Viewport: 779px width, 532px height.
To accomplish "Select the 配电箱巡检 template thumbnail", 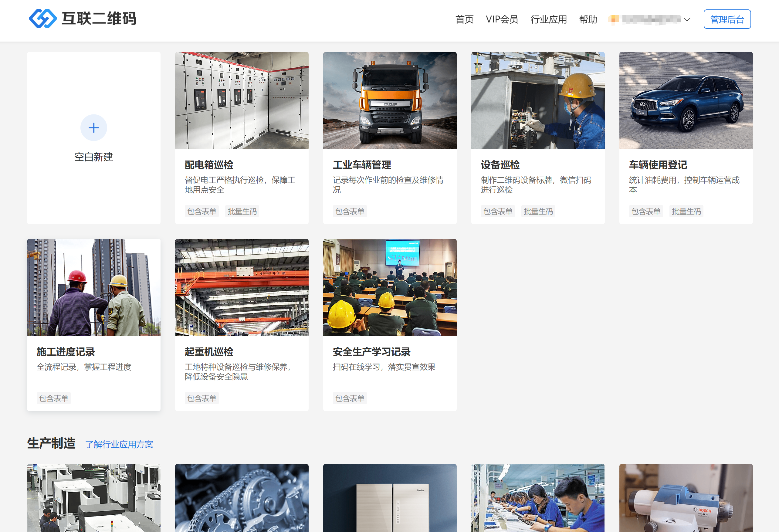I will [x=242, y=100].
